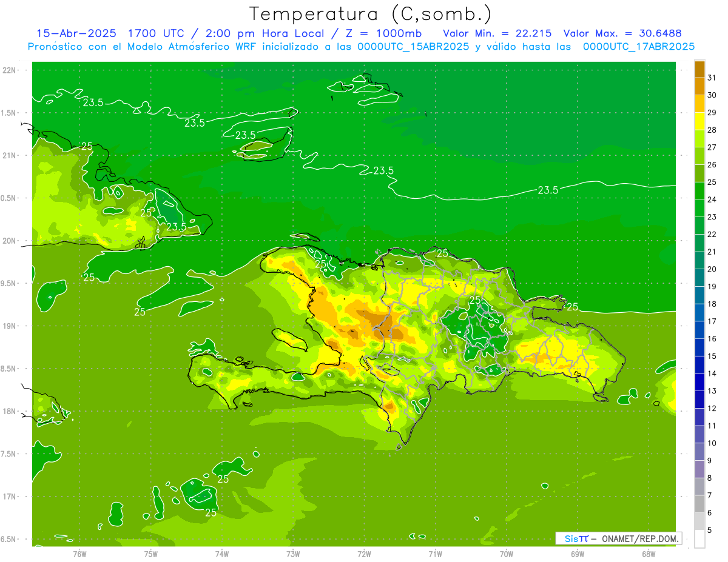Pick the color band between 9 and 10
The image size is (728, 562).
coord(699,452)
